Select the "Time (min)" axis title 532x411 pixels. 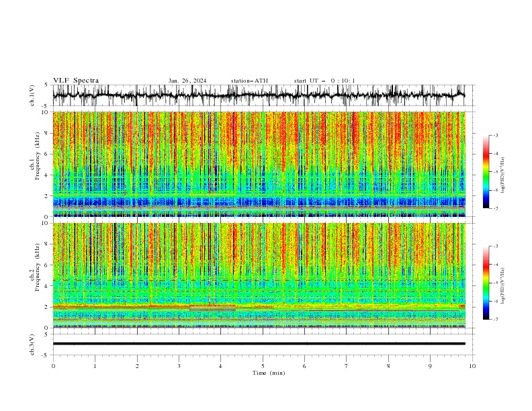(x=269, y=373)
